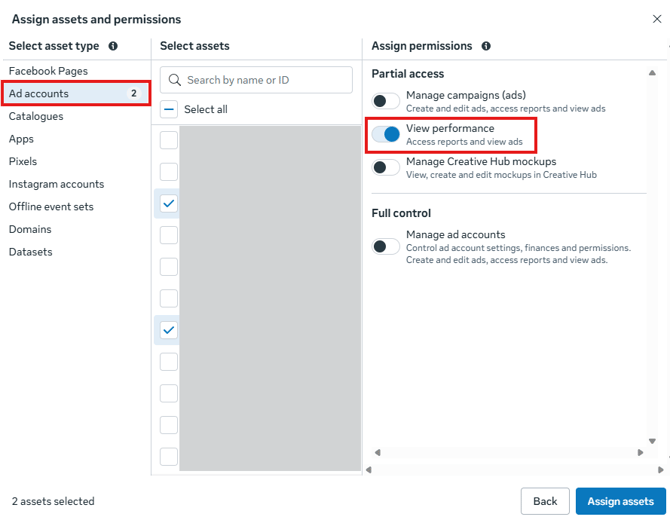
Task: Click the search magnifier icon
Action: coord(174,80)
